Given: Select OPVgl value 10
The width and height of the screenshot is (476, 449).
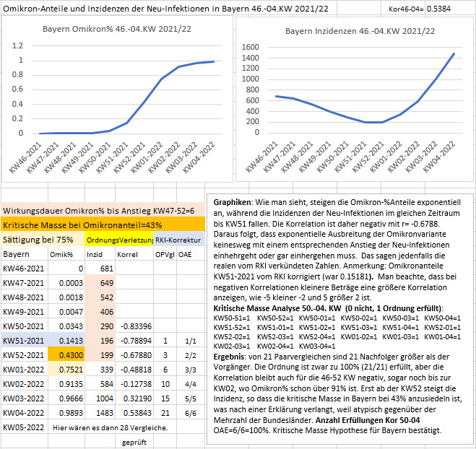Looking at the screenshot, I should [x=165, y=384].
